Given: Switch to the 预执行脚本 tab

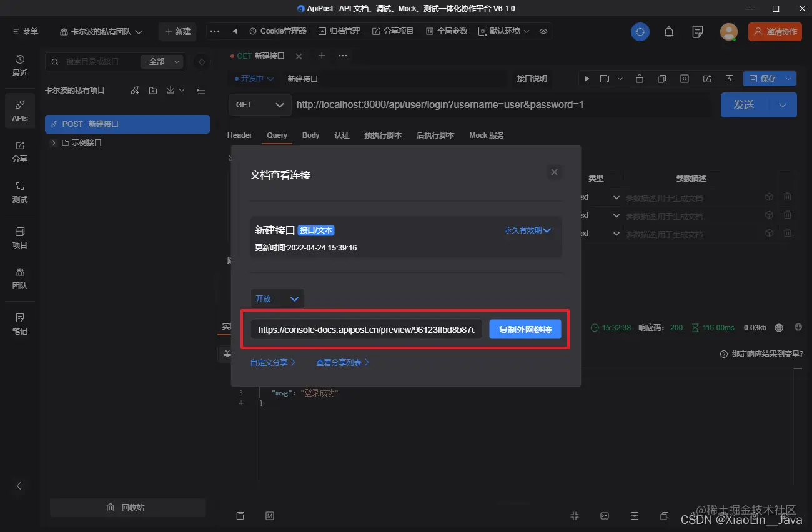Looking at the screenshot, I should (383, 135).
